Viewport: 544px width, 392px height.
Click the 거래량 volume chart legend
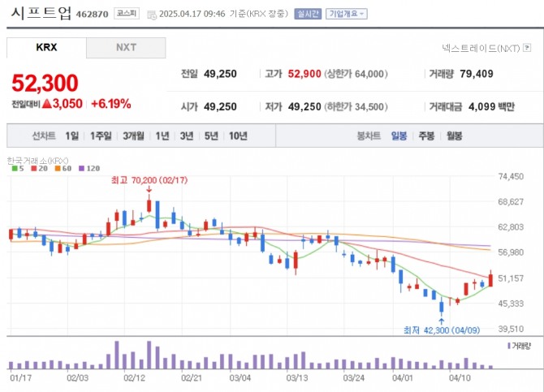click(520, 346)
